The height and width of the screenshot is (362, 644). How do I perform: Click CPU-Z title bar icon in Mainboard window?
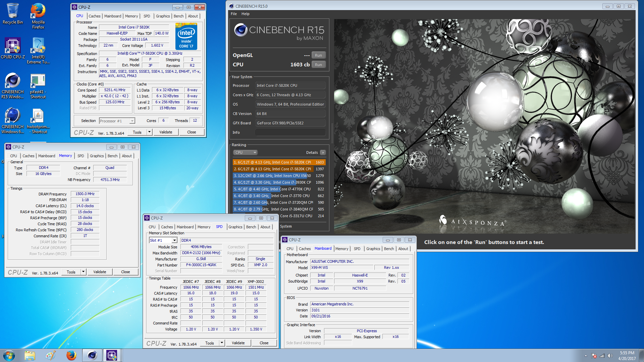click(x=285, y=240)
